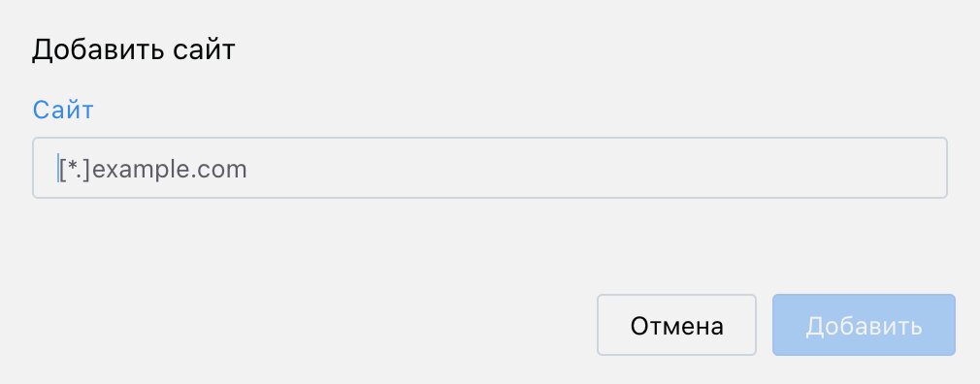Image resolution: width=980 pixels, height=384 pixels.
Task: Select the white Отмена button
Action: (676, 325)
